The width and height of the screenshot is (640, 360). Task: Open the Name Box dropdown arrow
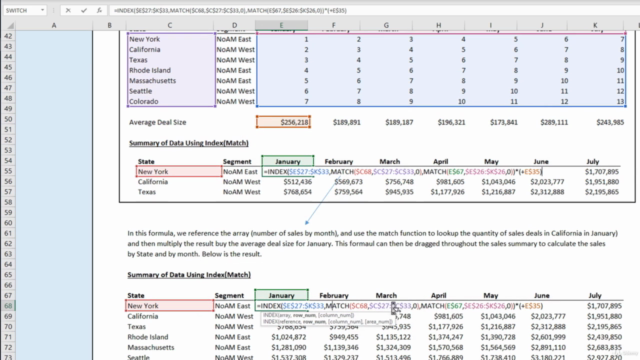[x=42, y=10]
